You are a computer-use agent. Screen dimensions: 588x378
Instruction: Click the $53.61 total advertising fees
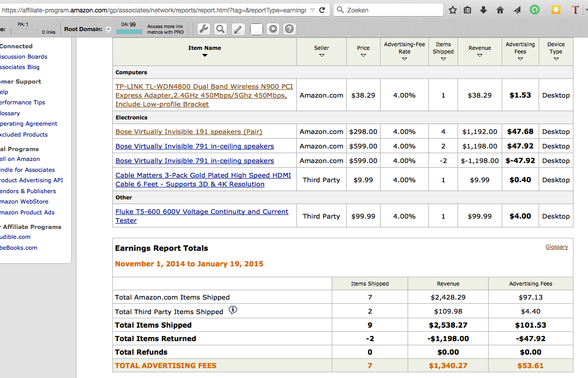pyautogui.click(x=530, y=366)
